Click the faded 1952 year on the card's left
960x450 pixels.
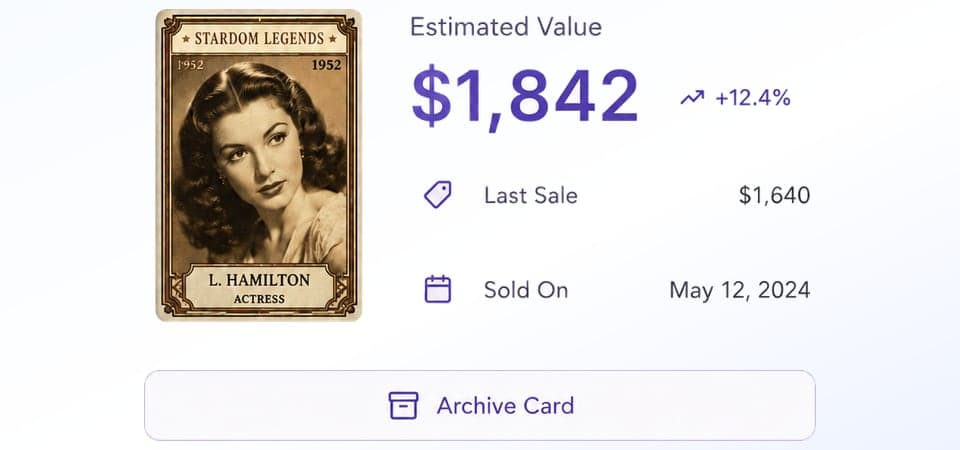pos(190,65)
